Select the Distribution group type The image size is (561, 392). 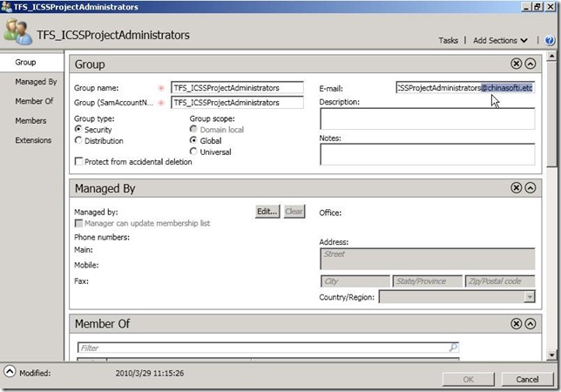point(78,140)
